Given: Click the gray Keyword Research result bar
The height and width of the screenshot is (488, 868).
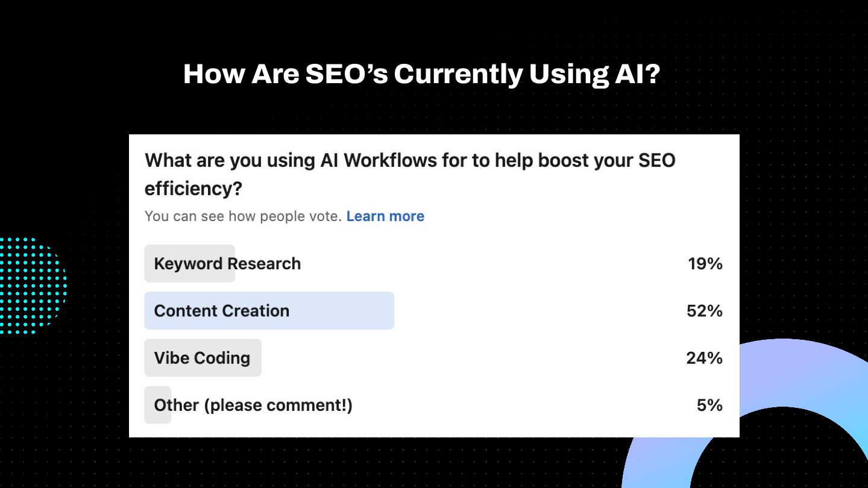Looking at the screenshot, I should tap(189, 264).
